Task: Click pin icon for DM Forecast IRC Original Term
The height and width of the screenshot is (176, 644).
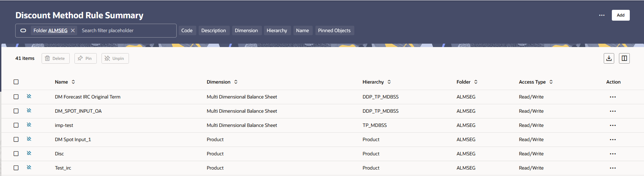Action: click(x=29, y=96)
